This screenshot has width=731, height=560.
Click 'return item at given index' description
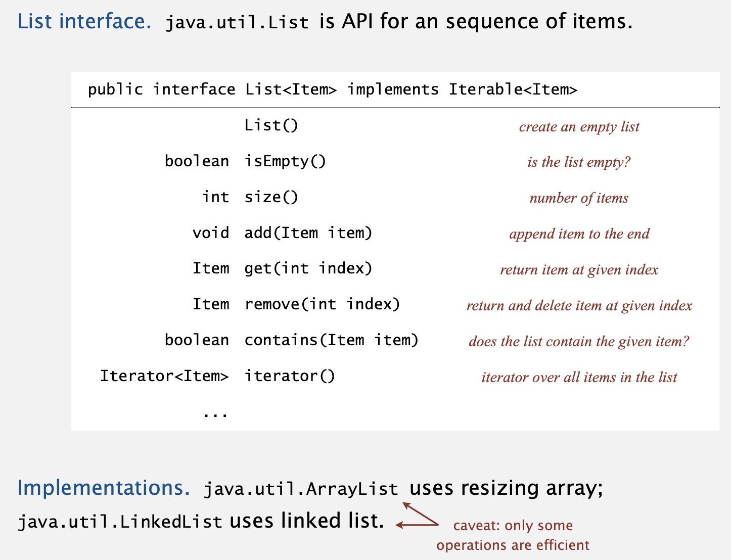(x=579, y=270)
